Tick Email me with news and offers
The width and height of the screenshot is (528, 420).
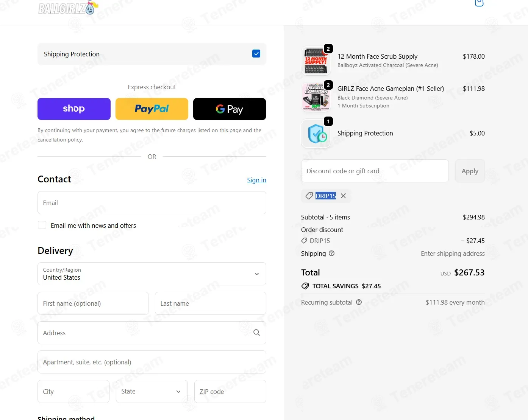(x=42, y=225)
